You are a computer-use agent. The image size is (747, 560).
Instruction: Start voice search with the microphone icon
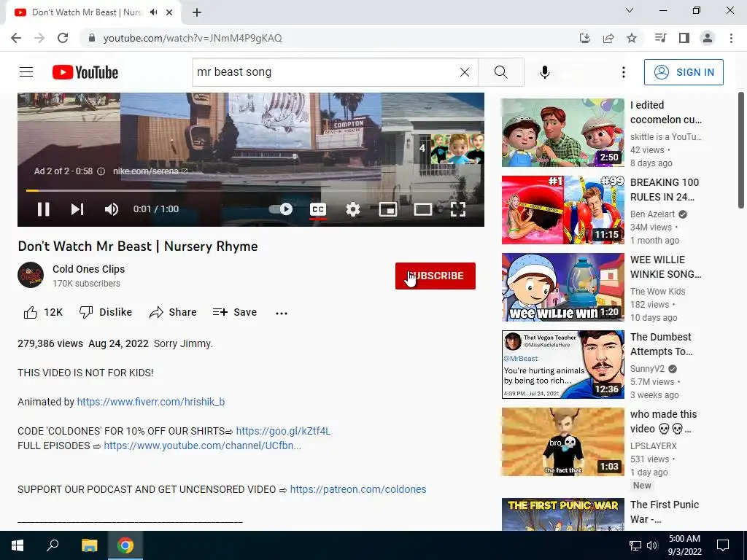(x=545, y=72)
